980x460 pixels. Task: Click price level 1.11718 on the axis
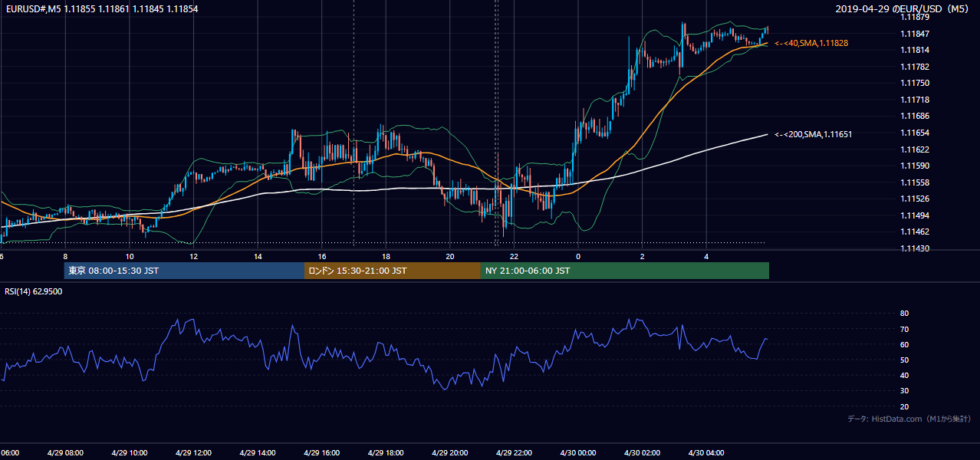[915, 100]
